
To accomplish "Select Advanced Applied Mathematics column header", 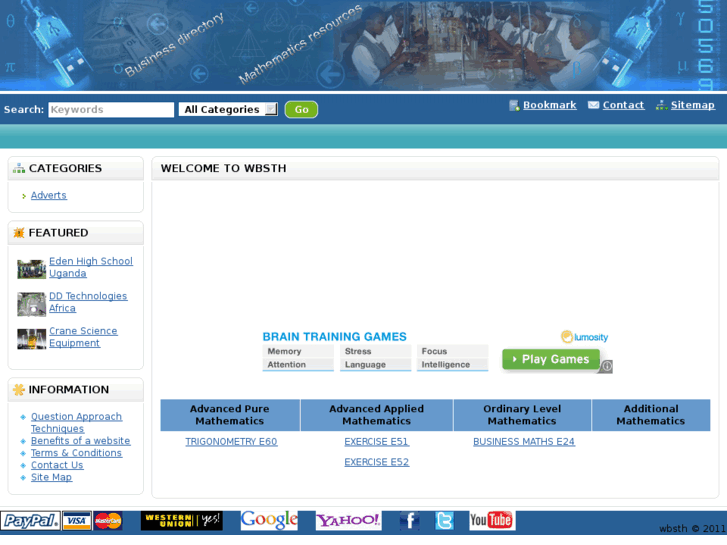I will pyautogui.click(x=376, y=415).
